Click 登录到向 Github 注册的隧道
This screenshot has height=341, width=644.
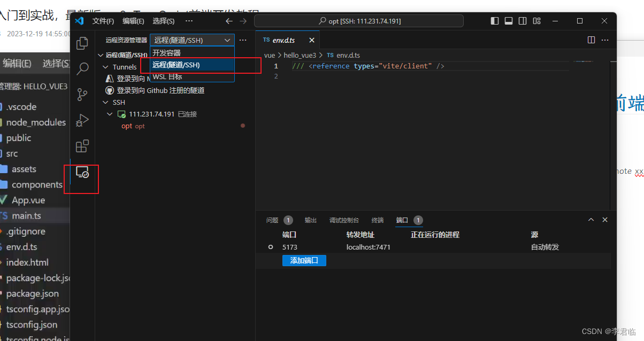click(160, 90)
